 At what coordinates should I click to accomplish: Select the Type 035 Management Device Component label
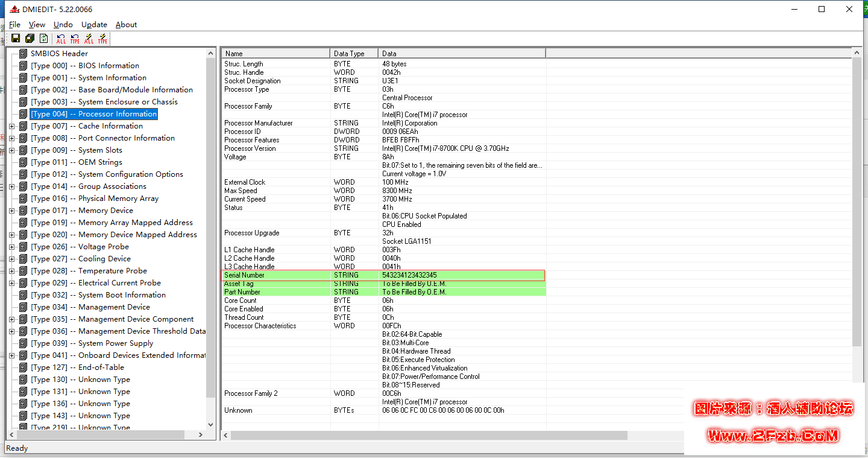(112, 319)
